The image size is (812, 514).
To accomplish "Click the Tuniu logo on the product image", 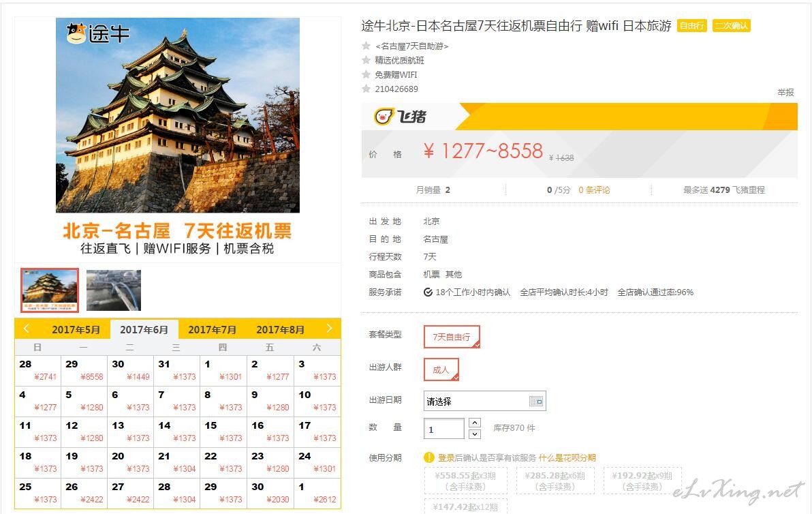I will click(98, 33).
